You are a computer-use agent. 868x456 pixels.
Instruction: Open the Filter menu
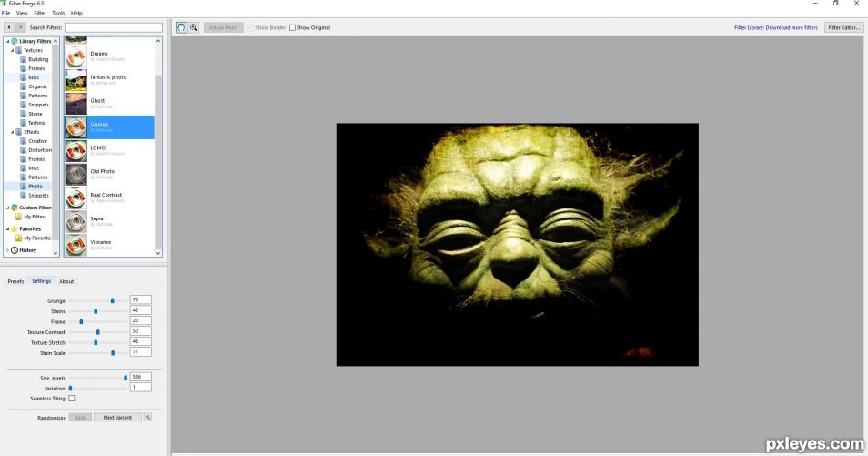[40, 13]
